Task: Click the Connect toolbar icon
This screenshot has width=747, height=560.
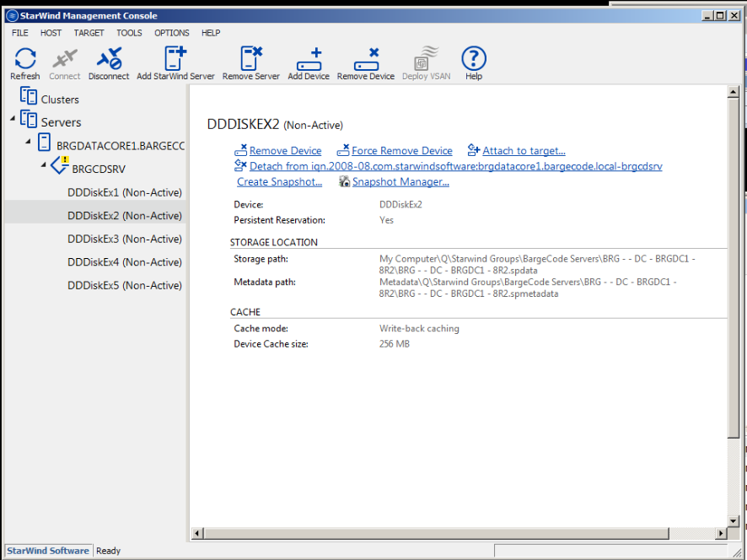Action: coord(65,59)
